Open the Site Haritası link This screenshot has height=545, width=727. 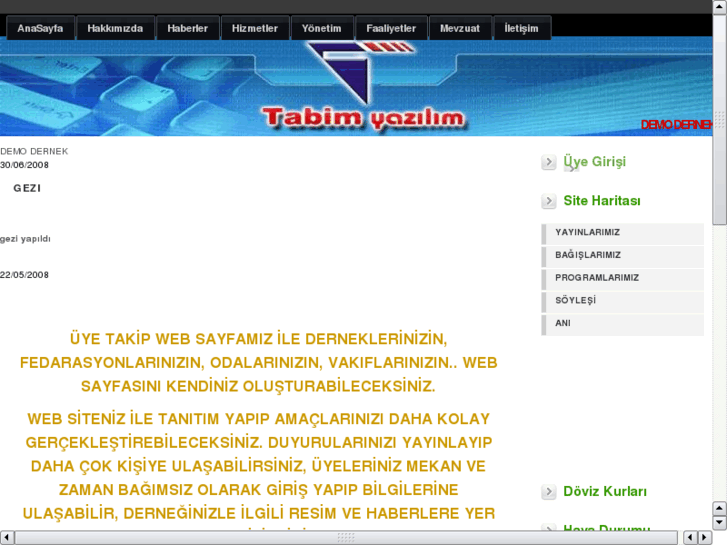pos(602,201)
